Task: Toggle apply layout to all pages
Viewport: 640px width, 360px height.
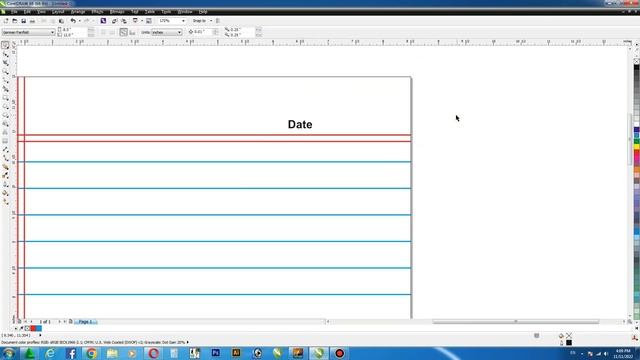Action: pos(123,32)
